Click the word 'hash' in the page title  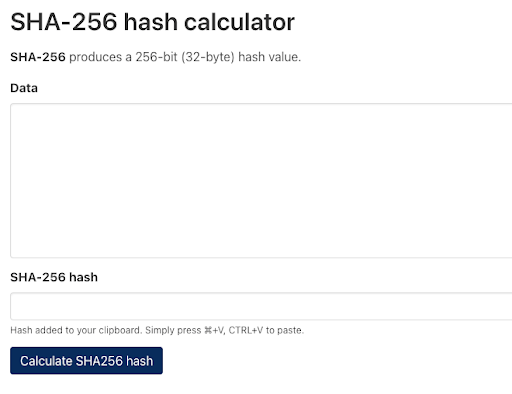point(151,22)
